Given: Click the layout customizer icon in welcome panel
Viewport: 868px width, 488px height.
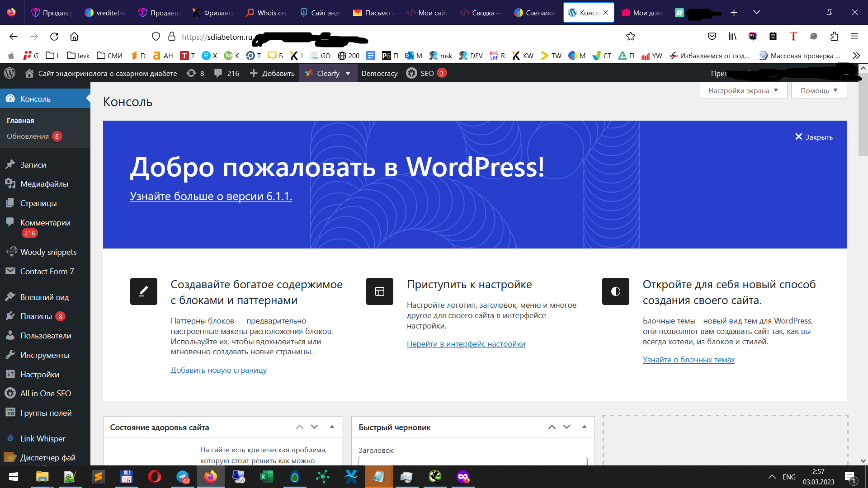Looking at the screenshot, I should 380,291.
